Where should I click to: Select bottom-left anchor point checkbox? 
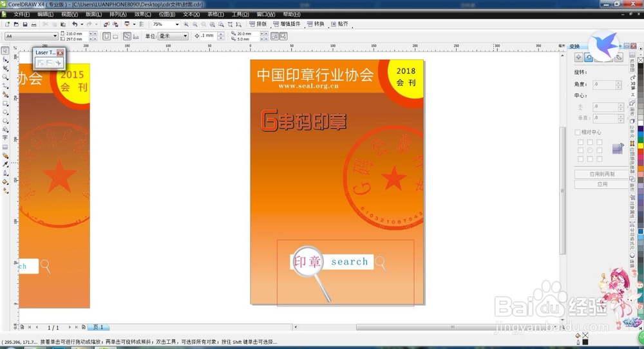(580, 158)
